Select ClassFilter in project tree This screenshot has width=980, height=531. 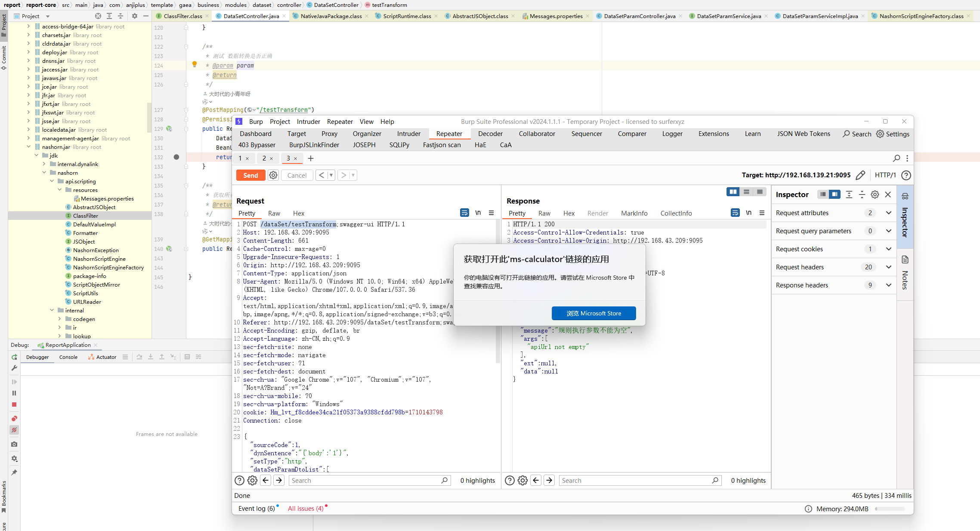tap(86, 216)
